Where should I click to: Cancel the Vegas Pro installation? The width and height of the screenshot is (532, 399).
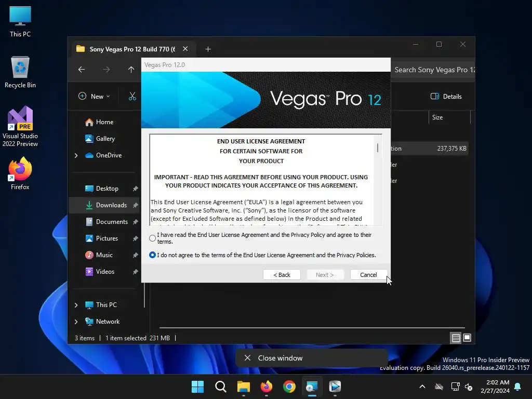(x=368, y=275)
